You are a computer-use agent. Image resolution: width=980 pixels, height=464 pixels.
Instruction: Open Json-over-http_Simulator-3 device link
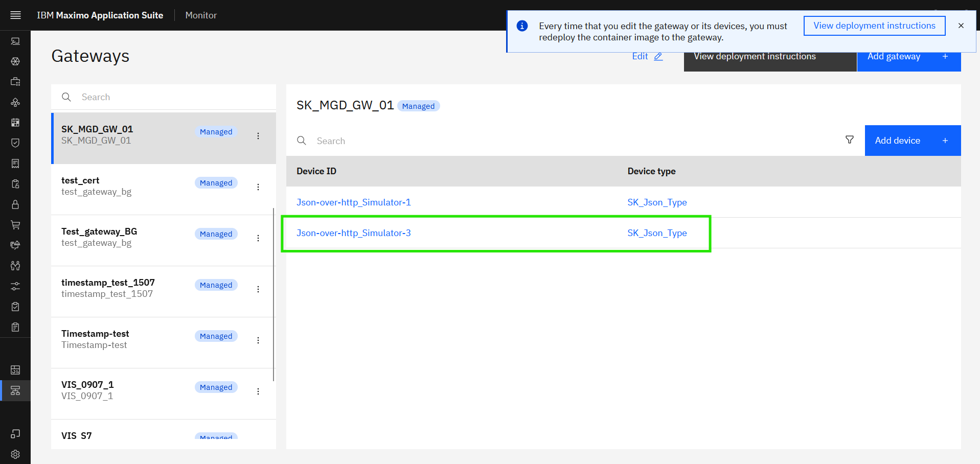click(x=354, y=233)
